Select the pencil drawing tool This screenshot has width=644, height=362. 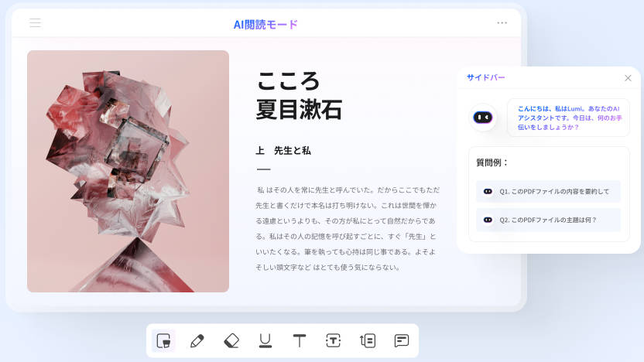tap(197, 340)
